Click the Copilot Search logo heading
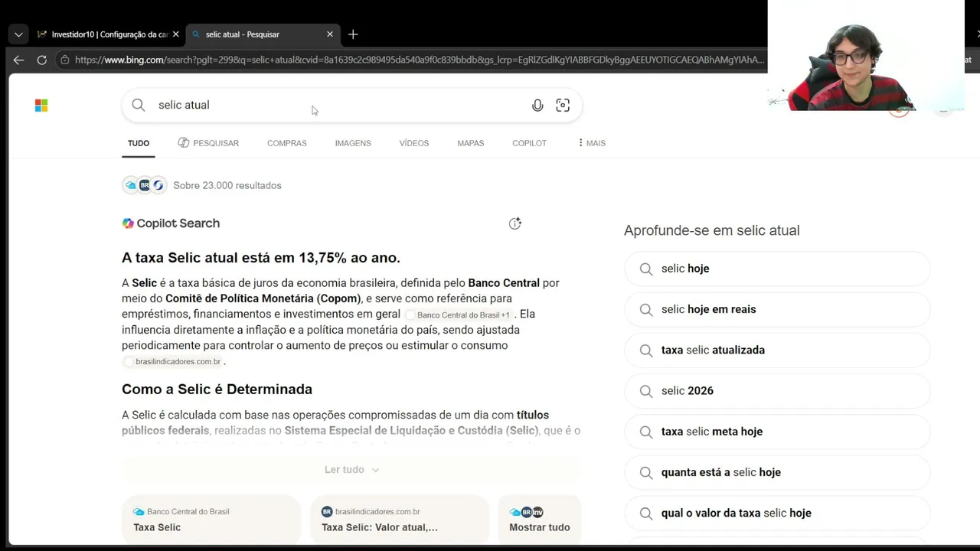Image resolution: width=980 pixels, height=551 pixels. (171, 223)
